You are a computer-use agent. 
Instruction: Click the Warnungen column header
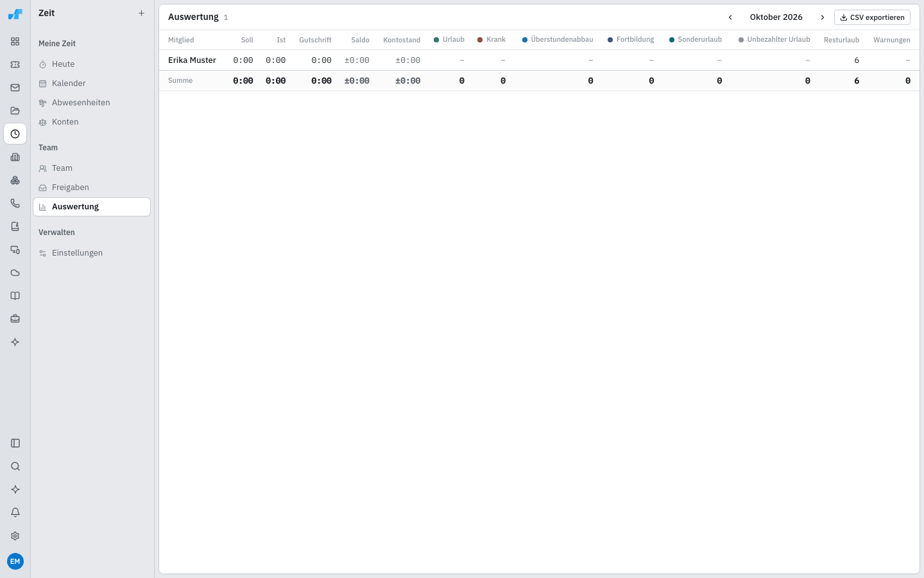tap(892, 40)
